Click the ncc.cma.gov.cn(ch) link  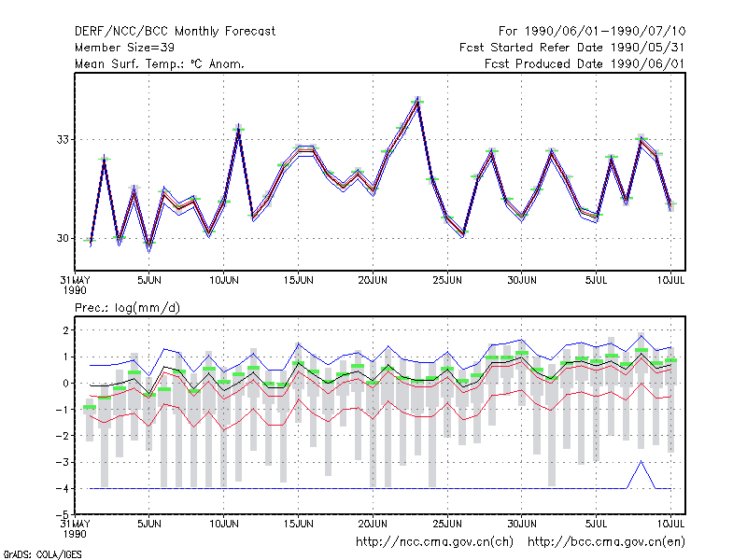coord(434,542)
